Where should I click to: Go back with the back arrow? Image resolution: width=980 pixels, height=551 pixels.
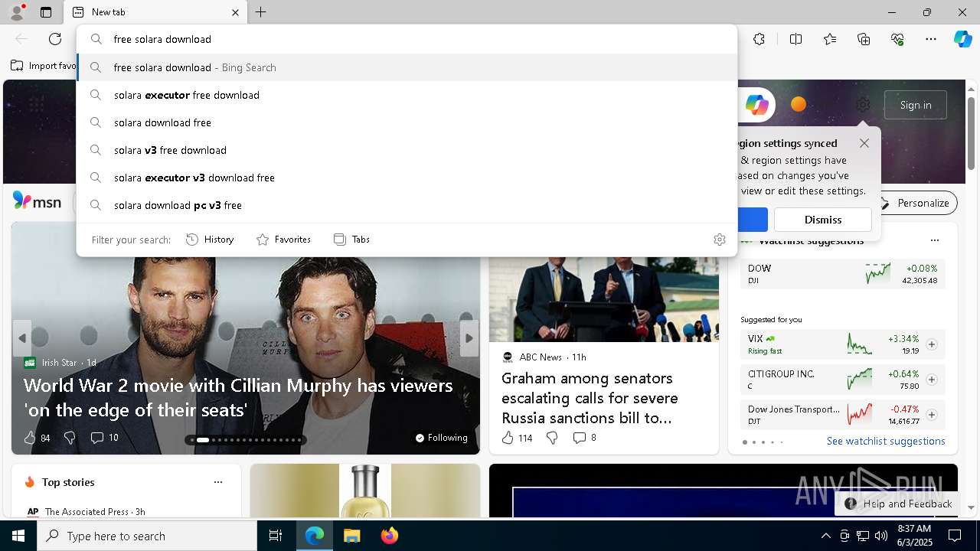click(x=21, y=39)
